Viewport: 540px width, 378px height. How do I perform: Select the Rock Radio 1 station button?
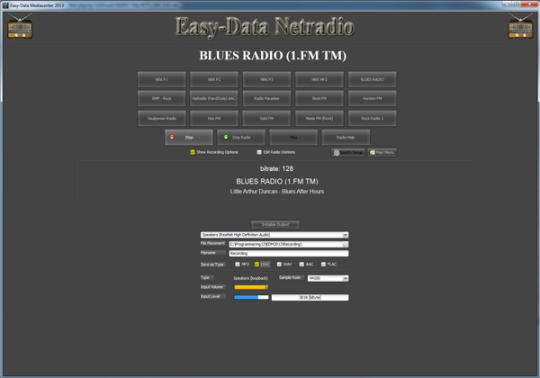(372, 118)
